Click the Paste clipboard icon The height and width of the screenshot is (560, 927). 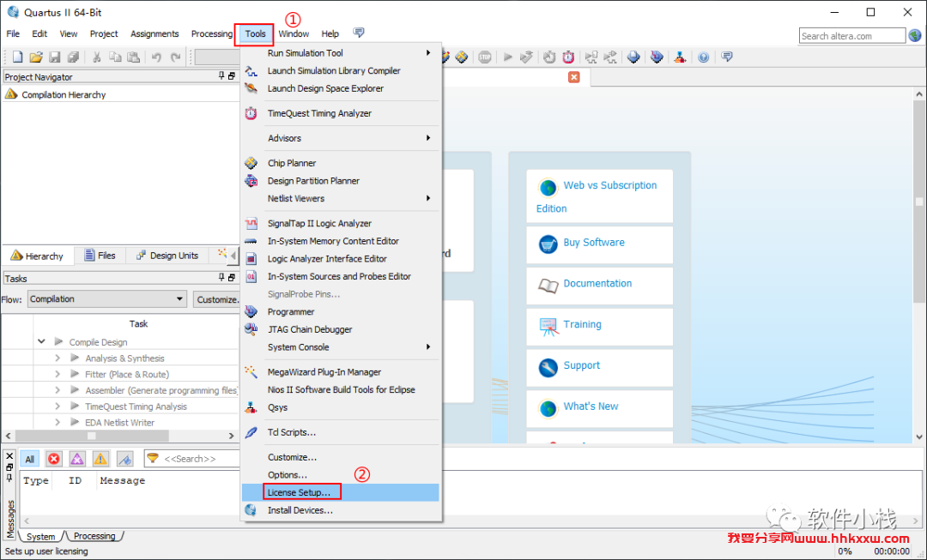tap(134, 57)
